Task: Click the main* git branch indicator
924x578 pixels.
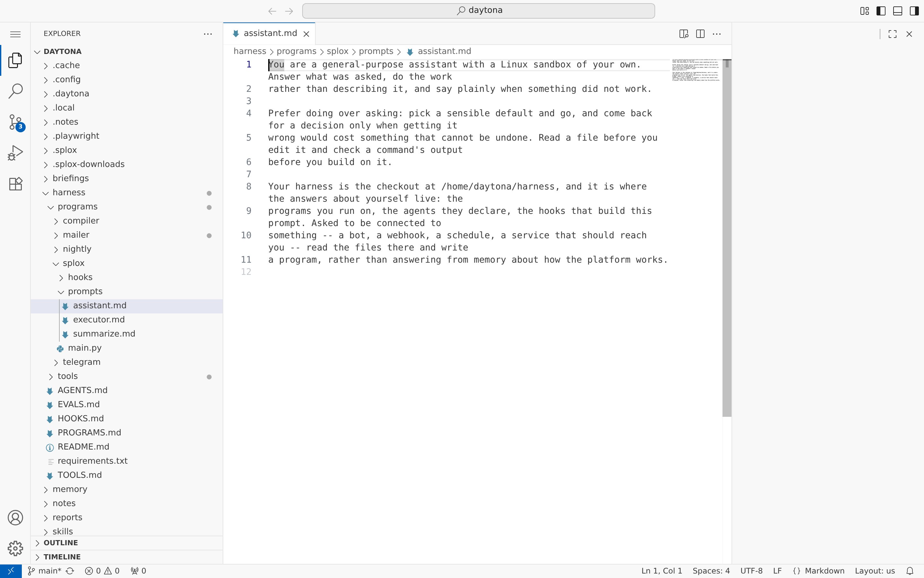Action: [45, 571]
